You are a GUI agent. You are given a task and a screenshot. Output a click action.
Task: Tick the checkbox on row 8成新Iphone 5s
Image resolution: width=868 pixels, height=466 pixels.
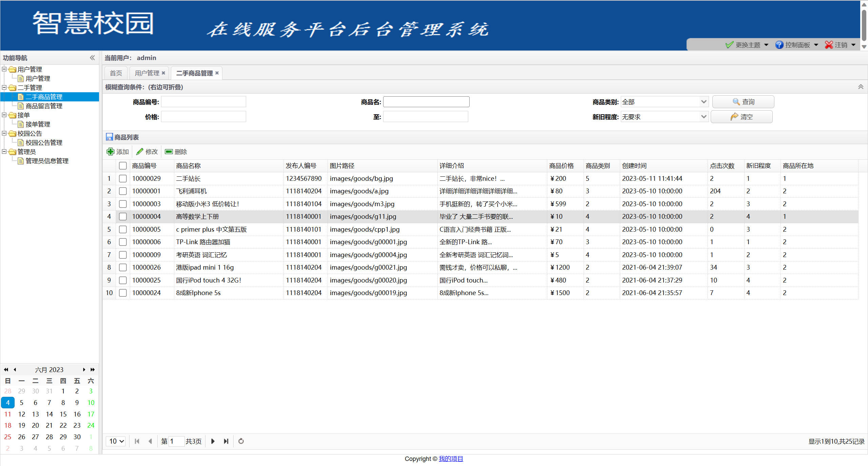pyautogui.click(x=123, y=293)
